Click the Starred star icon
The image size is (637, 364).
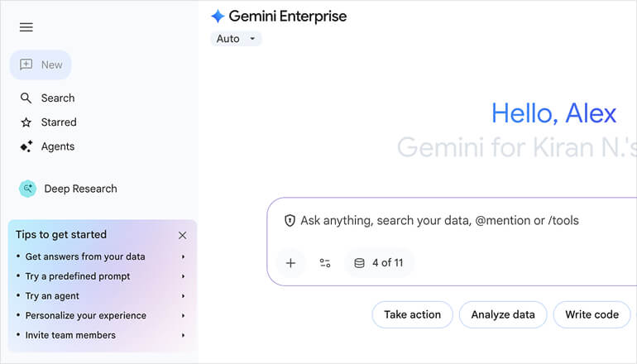pos(26,122)
